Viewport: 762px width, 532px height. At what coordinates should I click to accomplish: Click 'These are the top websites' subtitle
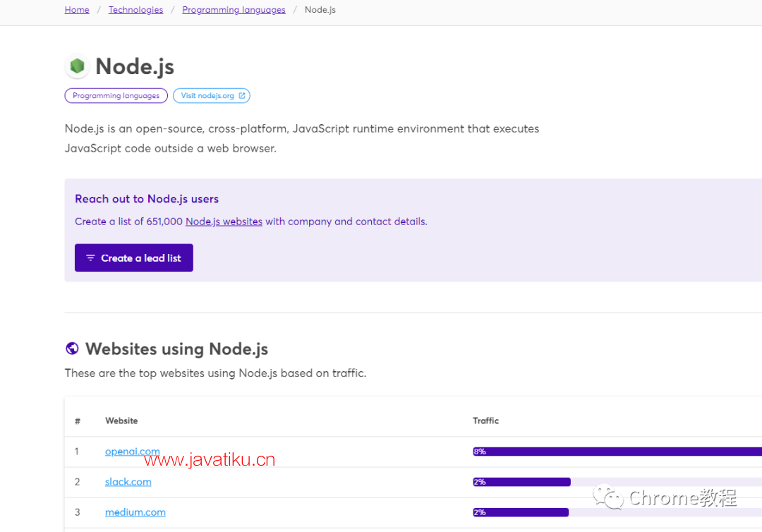[215, 373]
